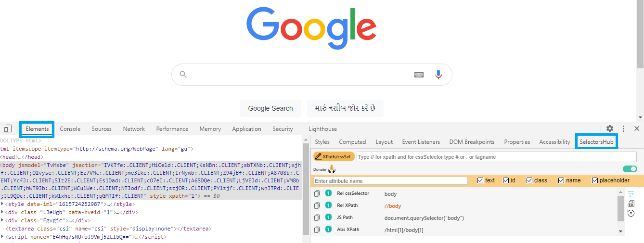Viewport: 644px width, 243px height.
Task: Click the match count badge beside Abs XPath
Action: 328,230
